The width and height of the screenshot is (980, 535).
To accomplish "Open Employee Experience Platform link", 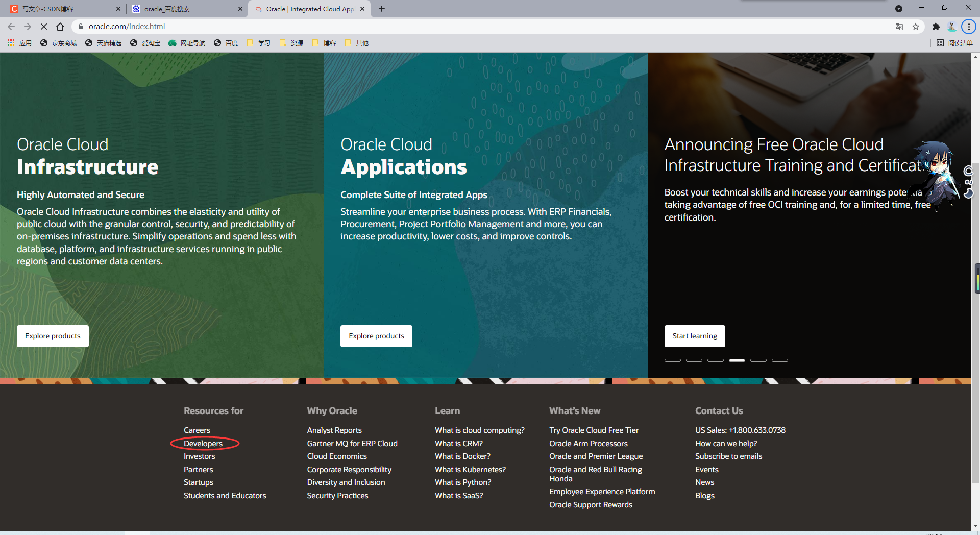I will tap(602, 492).
